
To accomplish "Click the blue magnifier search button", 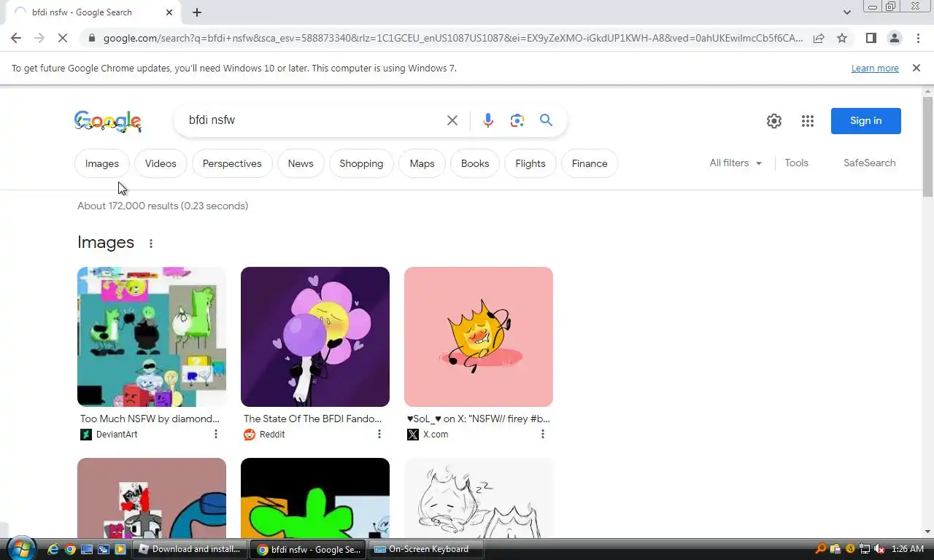I will pos(546,120).
